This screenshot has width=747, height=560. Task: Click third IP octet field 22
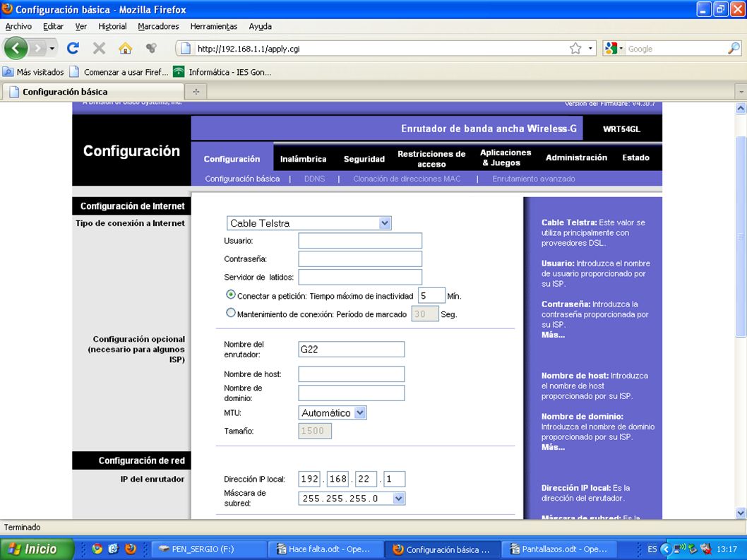pos(366,479)
